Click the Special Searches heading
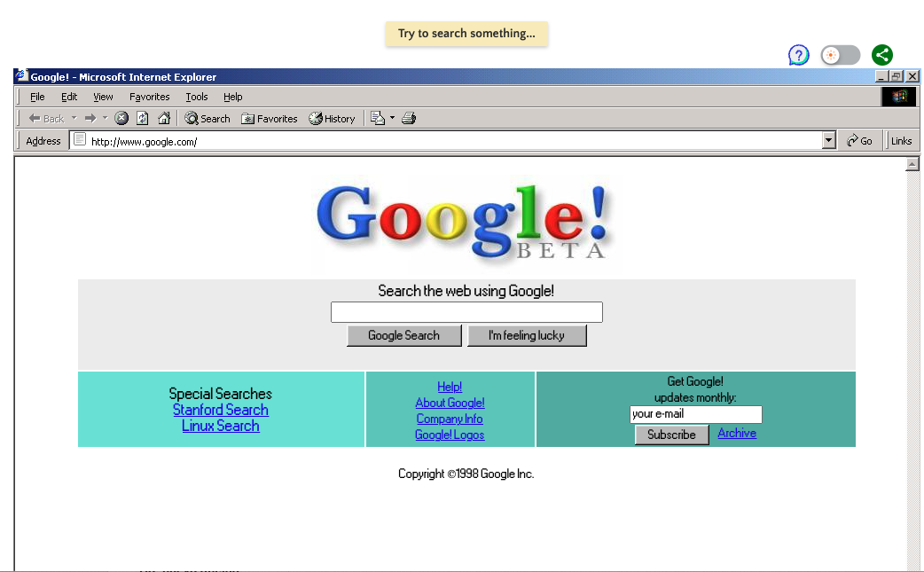 tap(221, 394)
